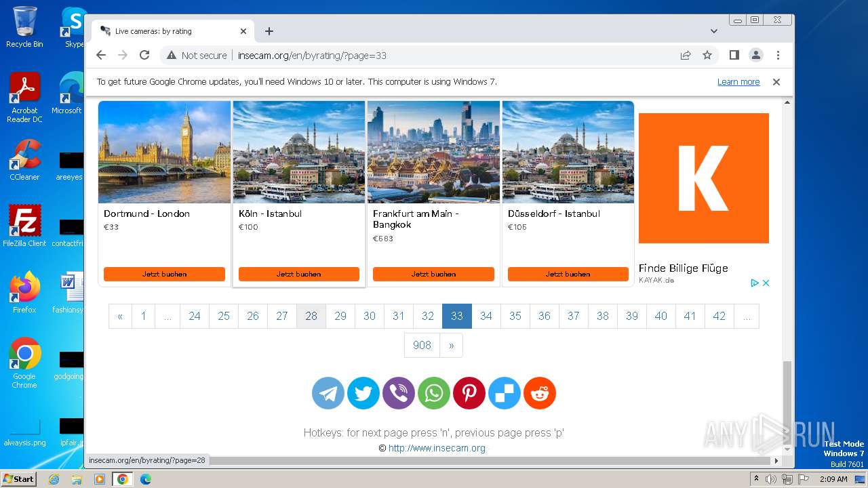Open Internet Explorer from taskbar

[x=54, y=479]
